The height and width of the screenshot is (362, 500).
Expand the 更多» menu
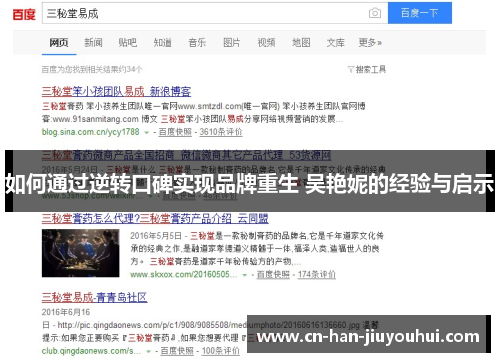click(370, 43)
